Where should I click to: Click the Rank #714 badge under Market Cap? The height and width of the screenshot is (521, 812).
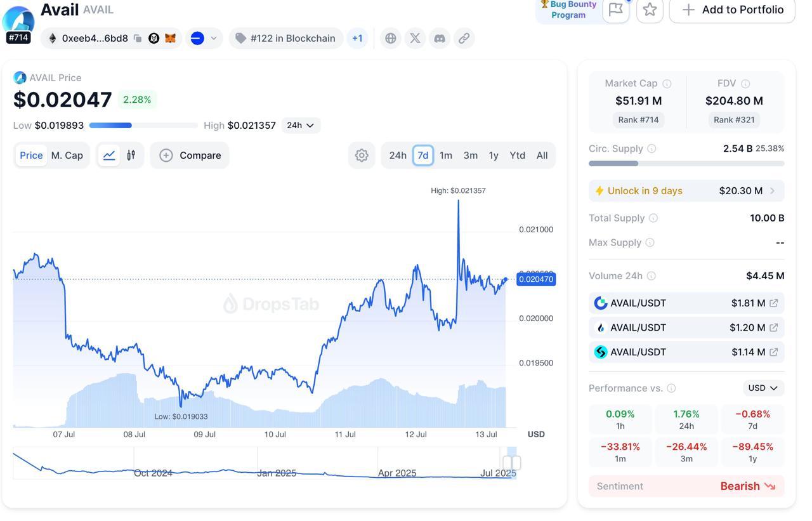638,120
